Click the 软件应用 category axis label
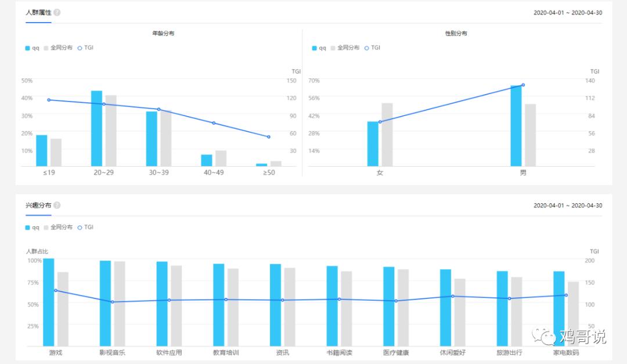Screen dimensions: 627x364 (169, 352)
